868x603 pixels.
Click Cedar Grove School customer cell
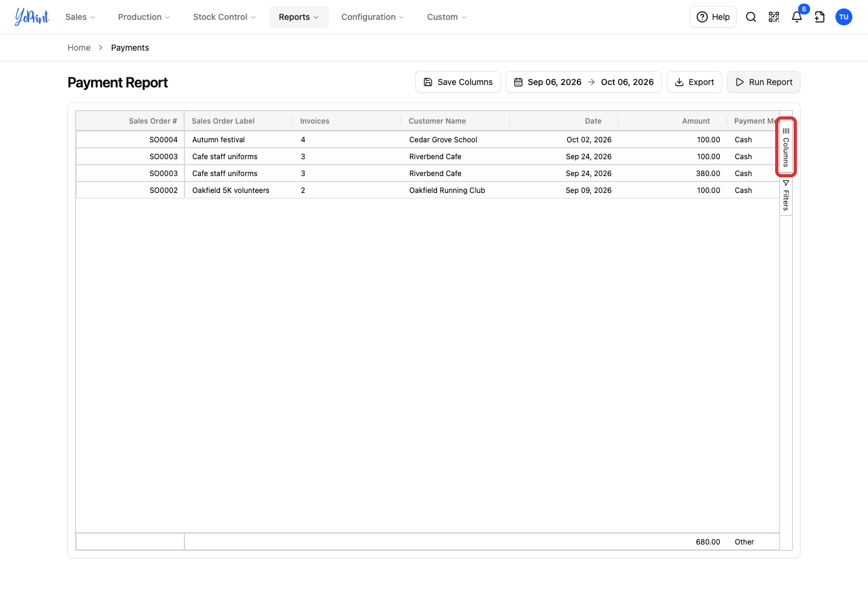pyautogui.click(x=456, y=140)
